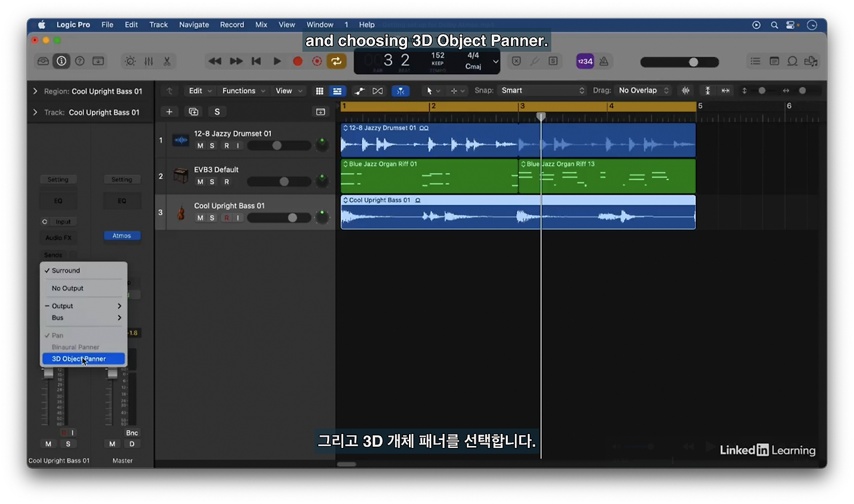
Task: Open Quick Help question mark button
Action: point(79,61)
